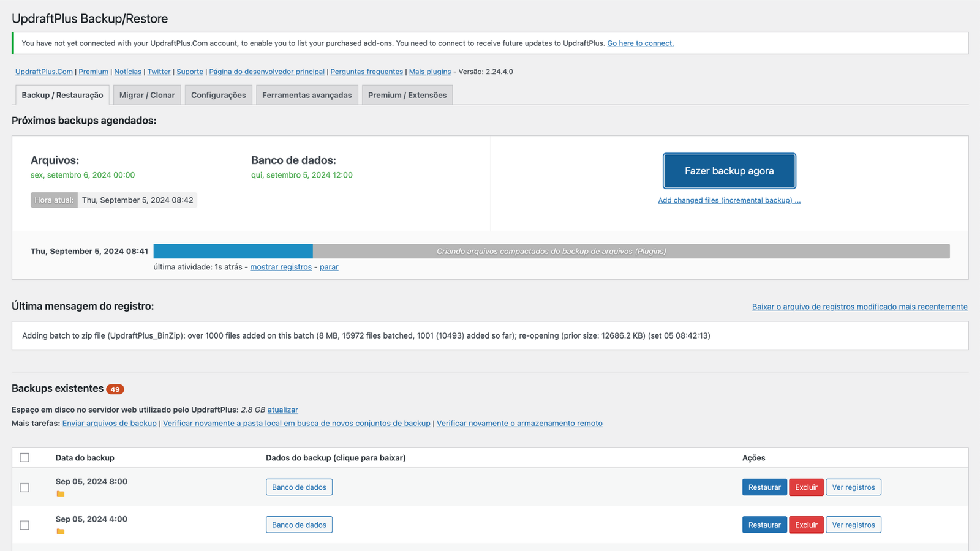Open the Ferramentas avançadas tab
The width and height of the screenshot is (980, 551).
point(307,95)
